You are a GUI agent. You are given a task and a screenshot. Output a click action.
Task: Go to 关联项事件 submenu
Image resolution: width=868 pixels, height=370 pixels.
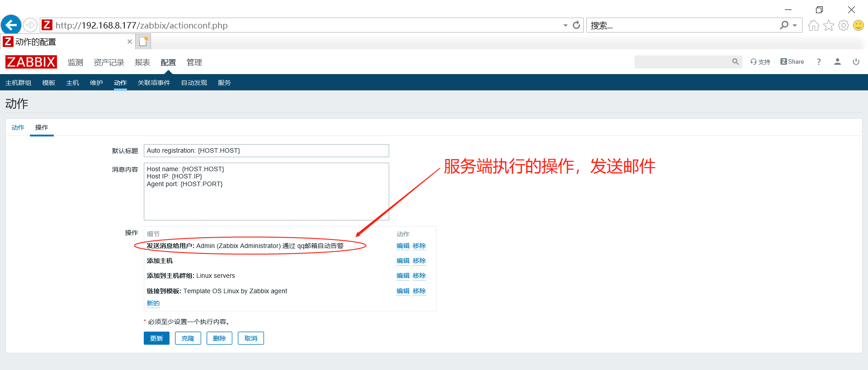(154, 83)
